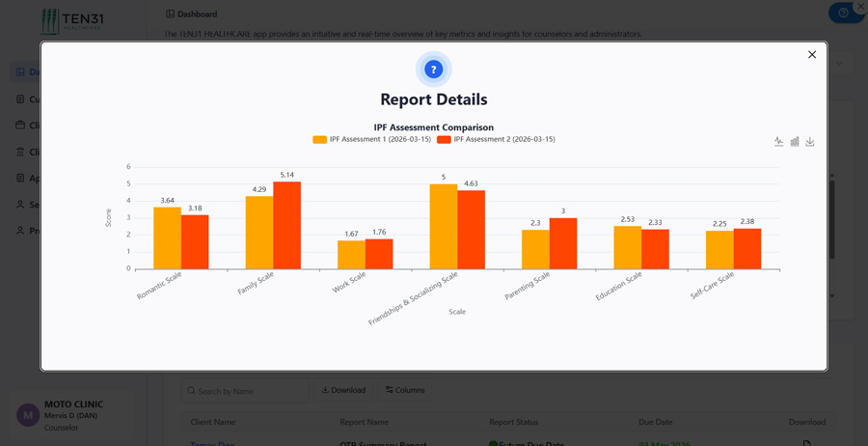868x446 pixels.
Task: Click the blue question mark icon
Action: (434, 70)
